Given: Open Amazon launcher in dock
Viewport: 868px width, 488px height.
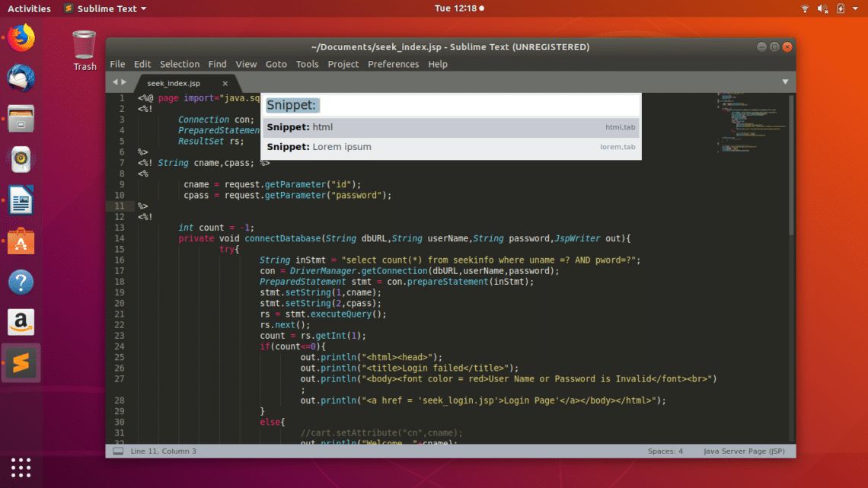Looking at the screenshot, I should pos(21,322).
